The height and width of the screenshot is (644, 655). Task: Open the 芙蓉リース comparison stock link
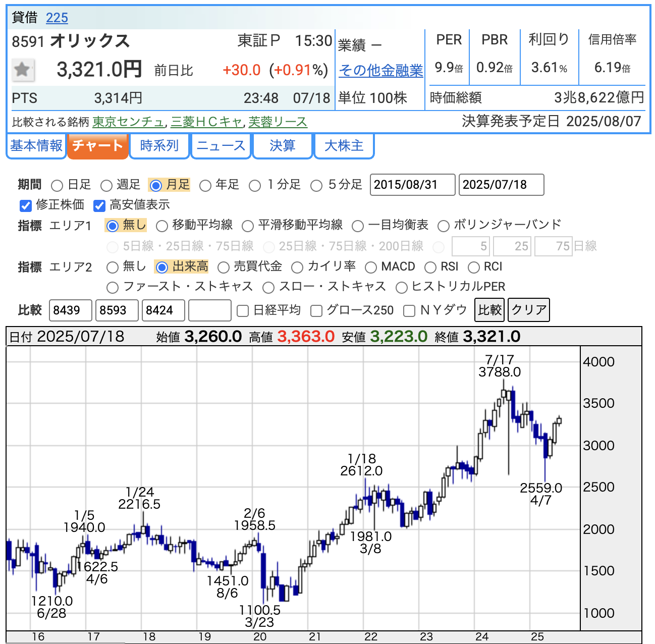pyautogui.click(x=278, y=122)
